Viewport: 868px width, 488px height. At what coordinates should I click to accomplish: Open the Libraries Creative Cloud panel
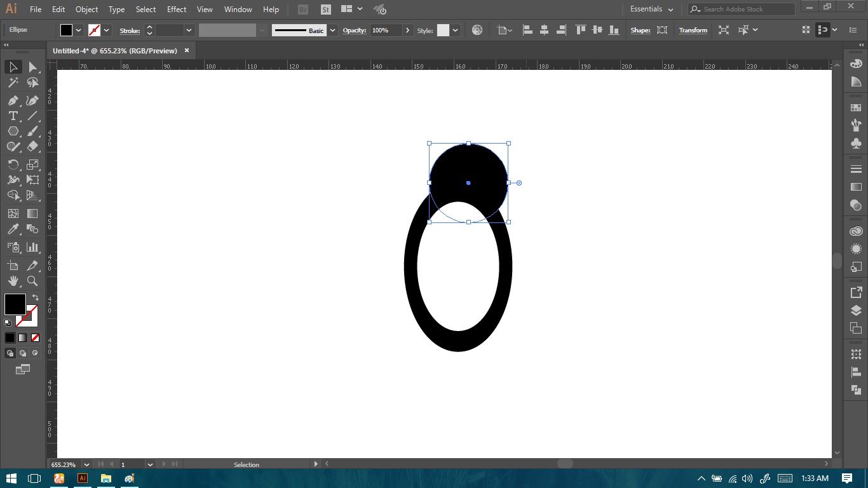click(x=856, y=232)
